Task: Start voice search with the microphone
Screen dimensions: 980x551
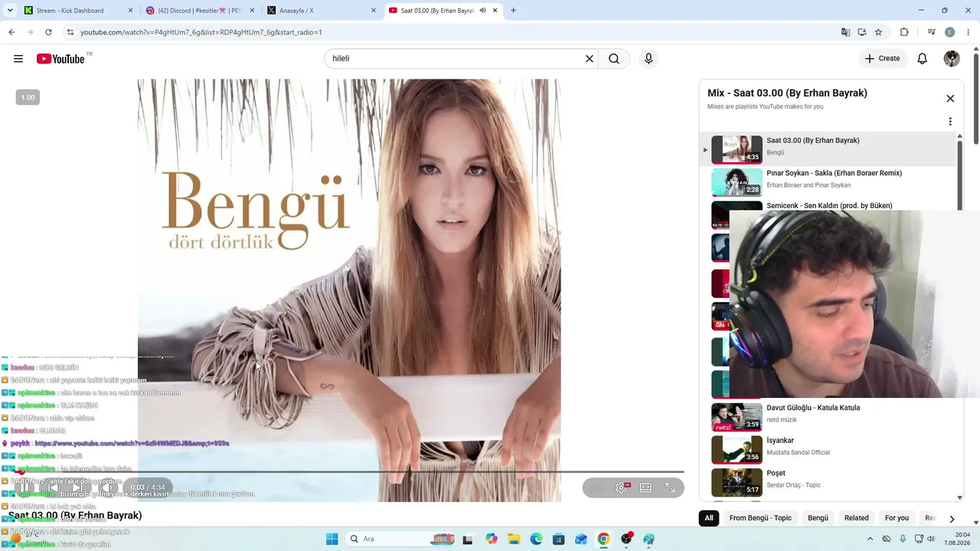Action: click(x=648, y=59)
